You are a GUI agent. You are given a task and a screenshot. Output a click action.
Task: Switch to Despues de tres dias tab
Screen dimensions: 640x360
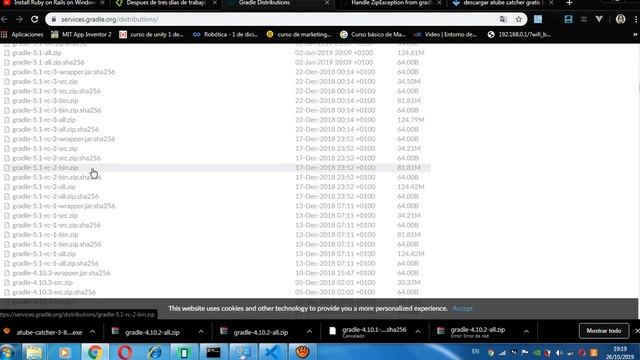(x=166, y=3)
